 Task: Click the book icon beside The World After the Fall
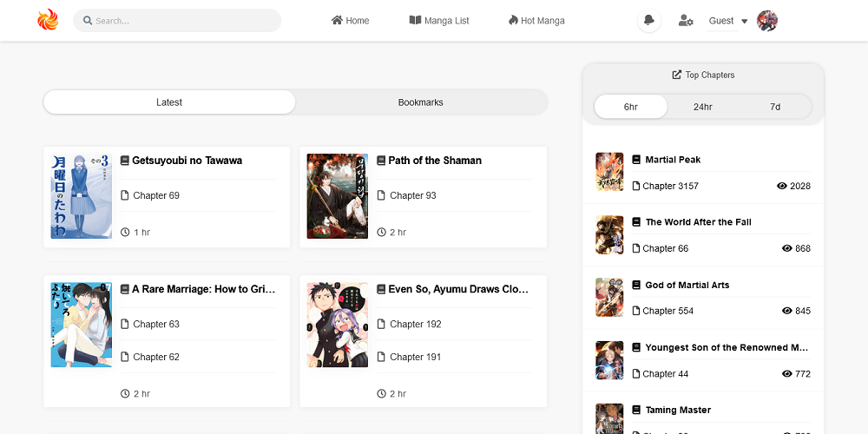pyautogui.click(x=636, y=222)
